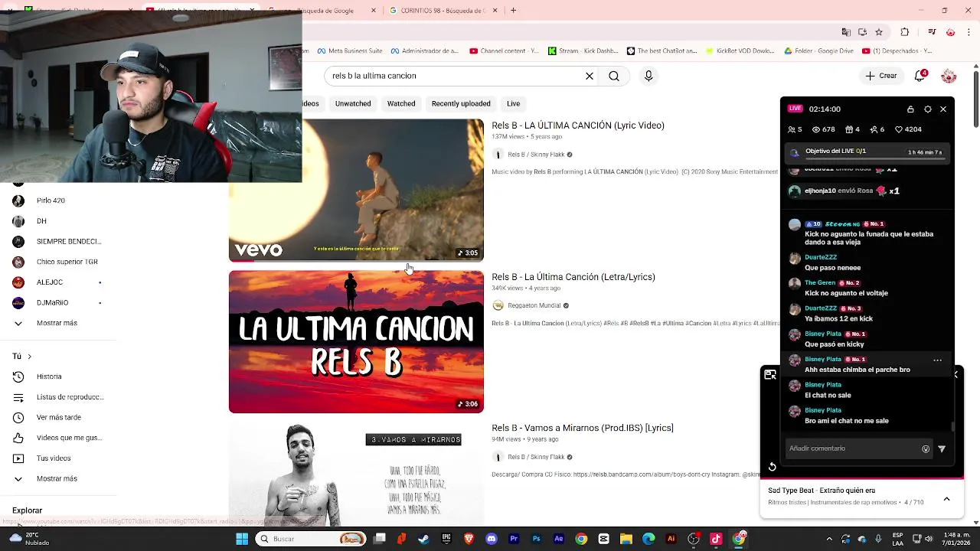Open the new browser tab plus button
The height and width of the screenshot is (551, 980).
(513, 11)
